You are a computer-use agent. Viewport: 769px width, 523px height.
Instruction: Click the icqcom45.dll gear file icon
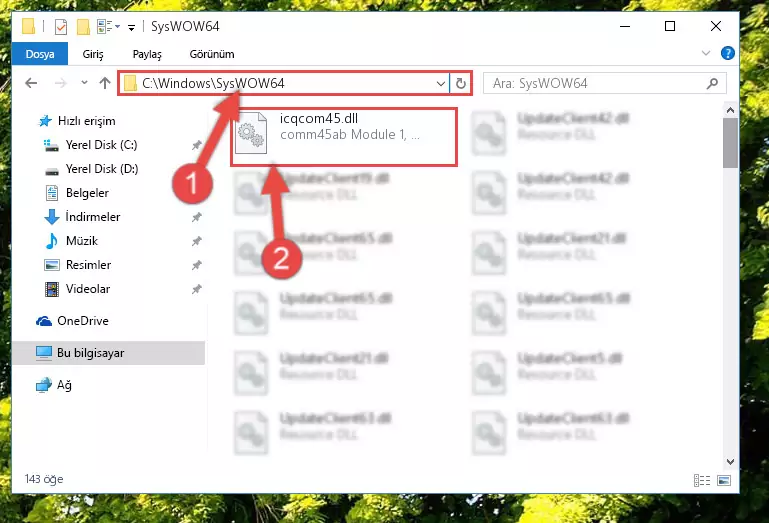point(251,133)
